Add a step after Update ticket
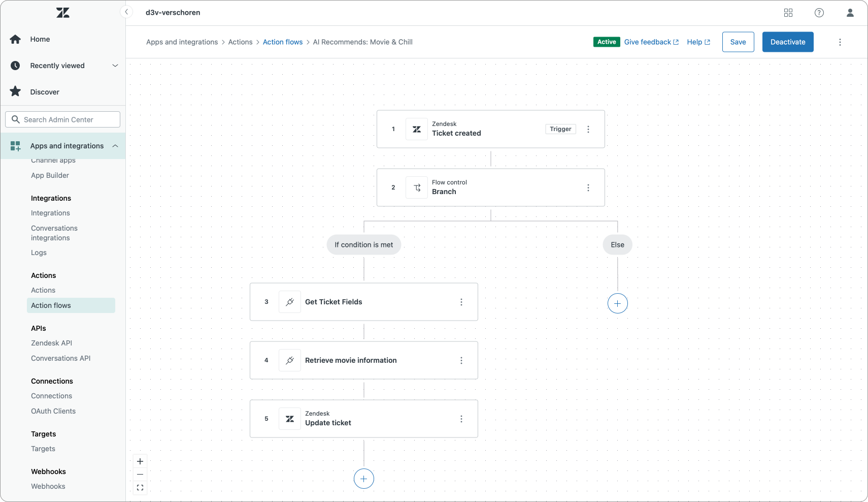The image size is (868, 502). [x=364, y=479]
